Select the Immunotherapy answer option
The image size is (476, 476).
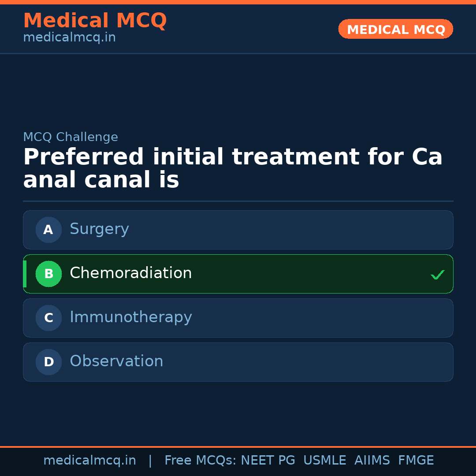(238, 318)
